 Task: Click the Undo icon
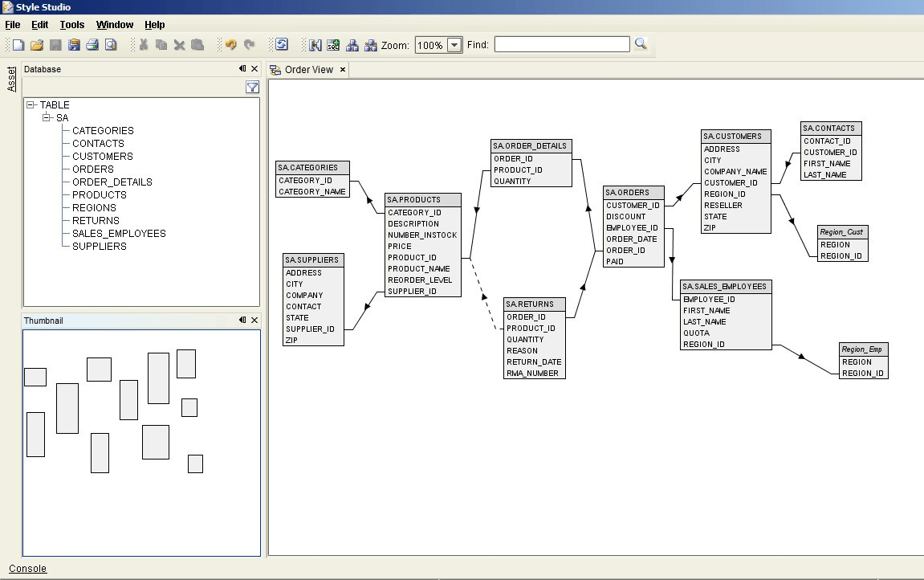[230, 45]
